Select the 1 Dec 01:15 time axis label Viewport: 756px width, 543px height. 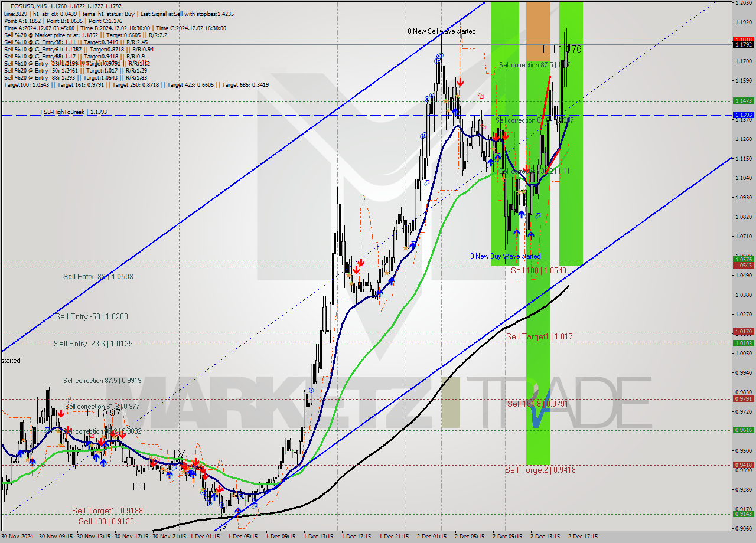205,537
